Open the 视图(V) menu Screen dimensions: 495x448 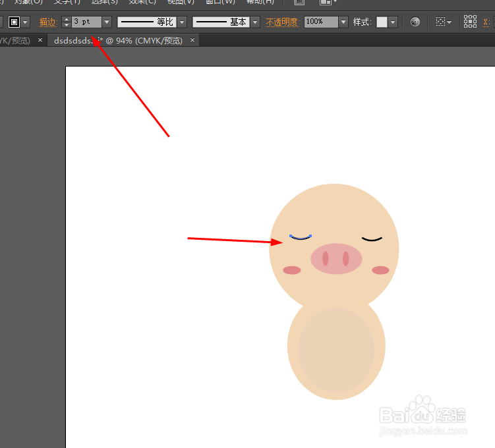[181, 2]
